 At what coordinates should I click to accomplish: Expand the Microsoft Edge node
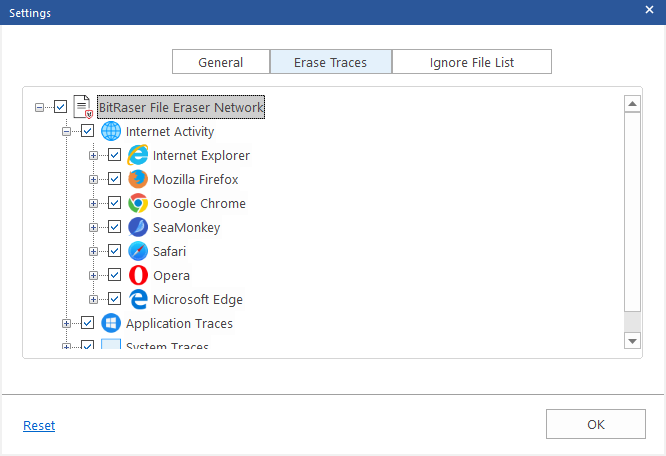click(93, 299)
